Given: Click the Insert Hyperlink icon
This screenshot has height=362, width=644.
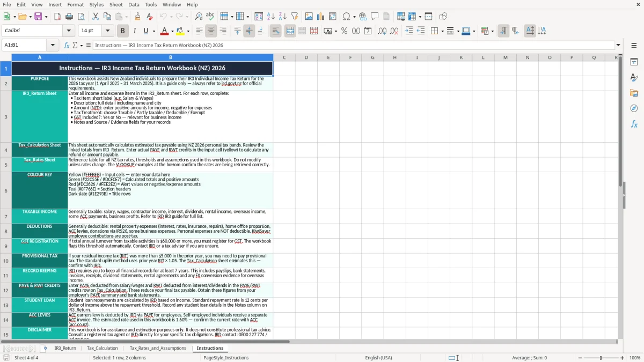Looking at the screenshot, I should [x=363, y=17].
